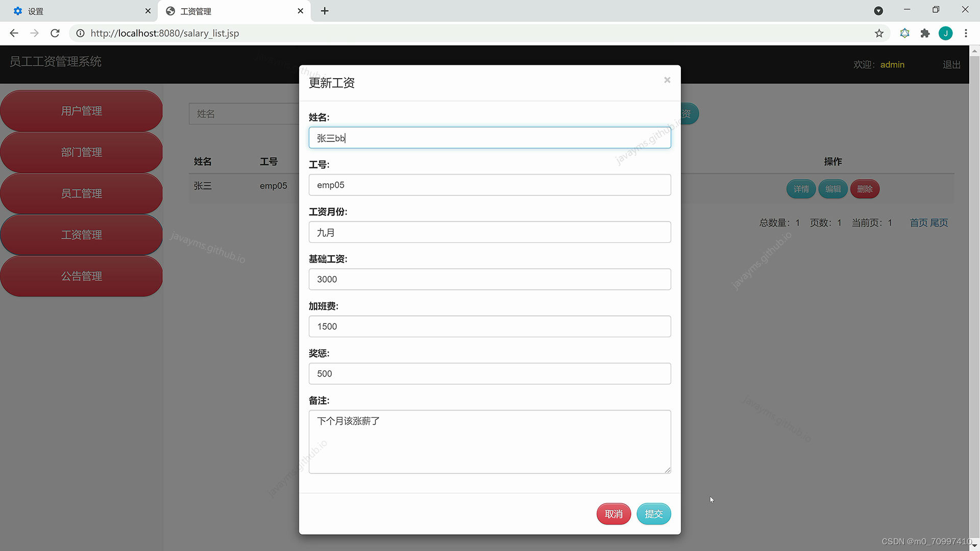The height and width of the screenshot is (551, 980).
Task: Close the 设置 browser tab
Action: coord(148,11)
